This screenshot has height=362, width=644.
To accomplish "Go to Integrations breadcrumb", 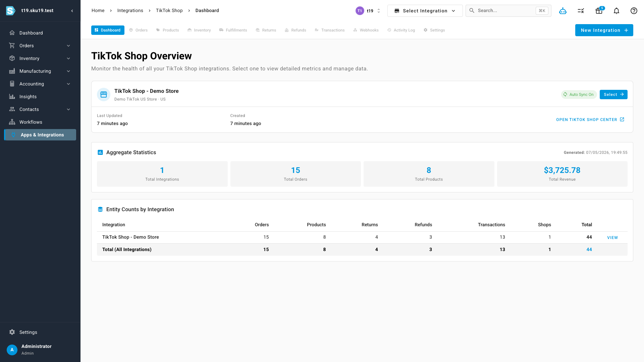I will tap(130, 11).
